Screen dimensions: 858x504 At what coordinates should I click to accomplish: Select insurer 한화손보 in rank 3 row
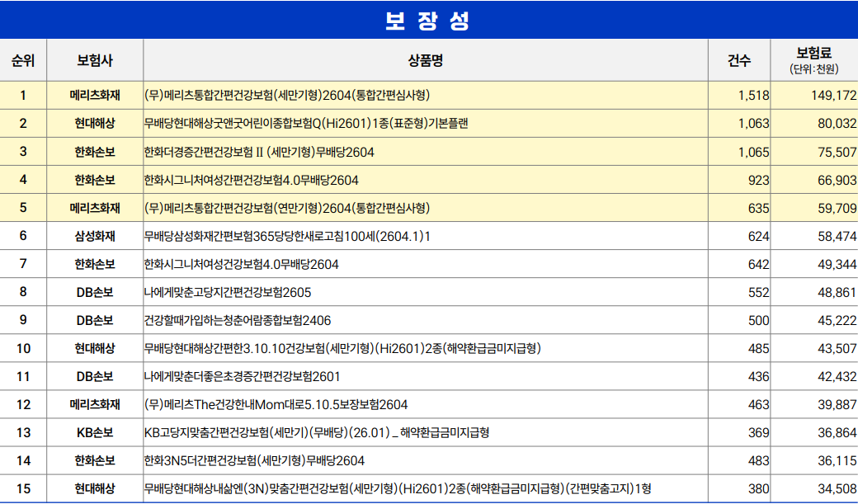[95, 152]
